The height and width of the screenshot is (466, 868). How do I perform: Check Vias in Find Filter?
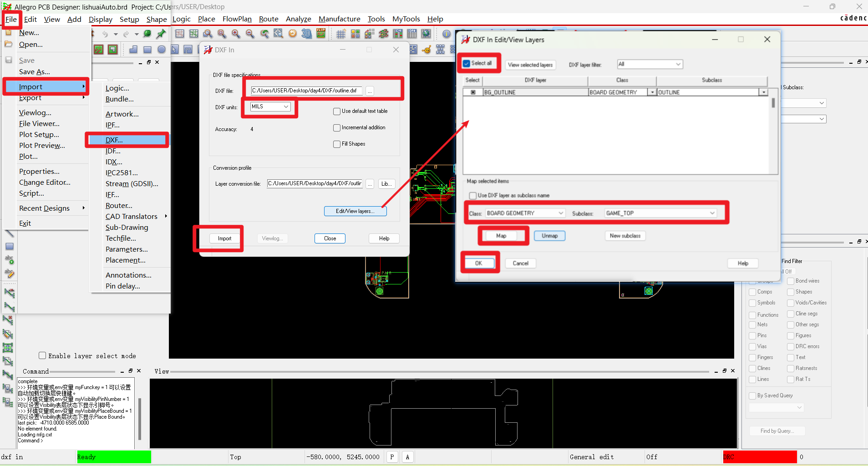tap(752, 347)
